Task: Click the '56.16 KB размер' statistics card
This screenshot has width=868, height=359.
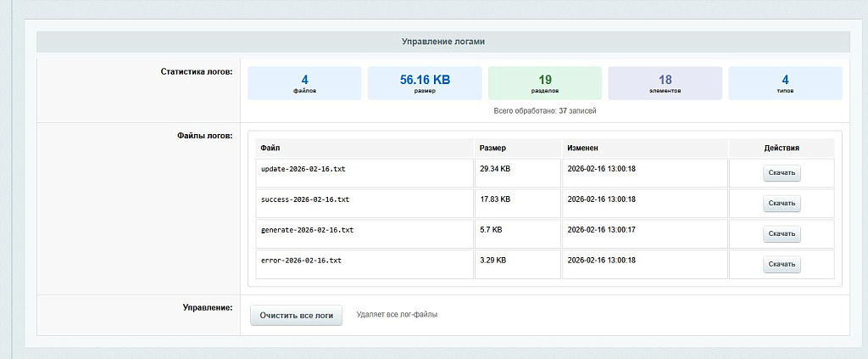Action: tap(425, 83)
